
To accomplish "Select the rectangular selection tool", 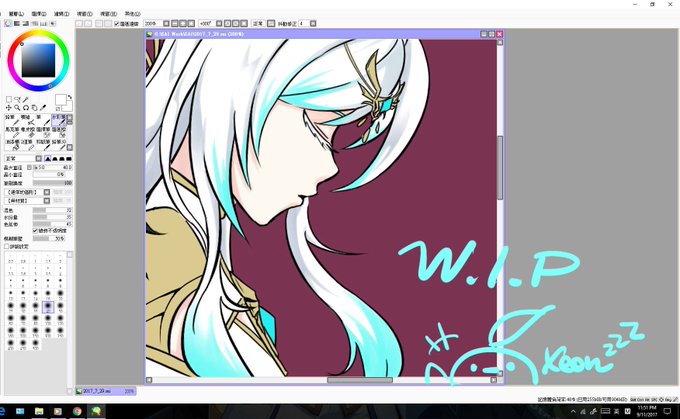I will 9,100.
